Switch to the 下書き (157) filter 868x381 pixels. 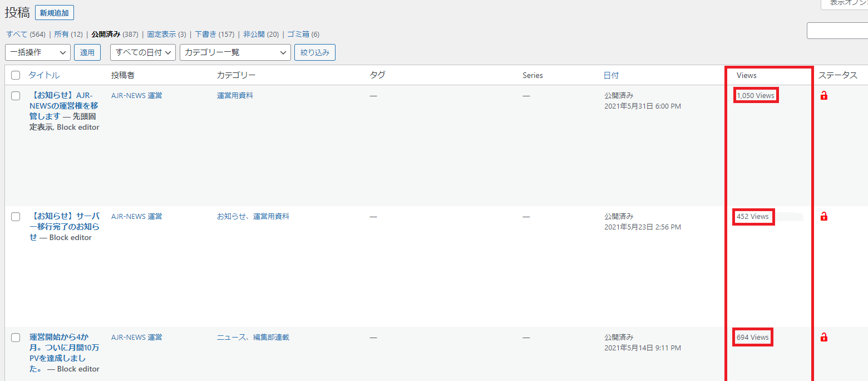[206, 35]
